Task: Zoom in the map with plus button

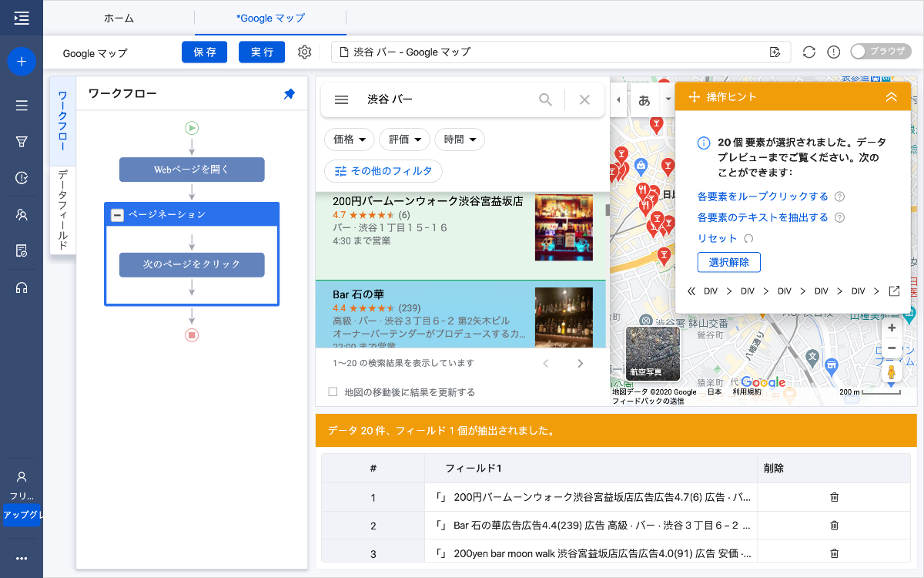Action: click(892, 328)
